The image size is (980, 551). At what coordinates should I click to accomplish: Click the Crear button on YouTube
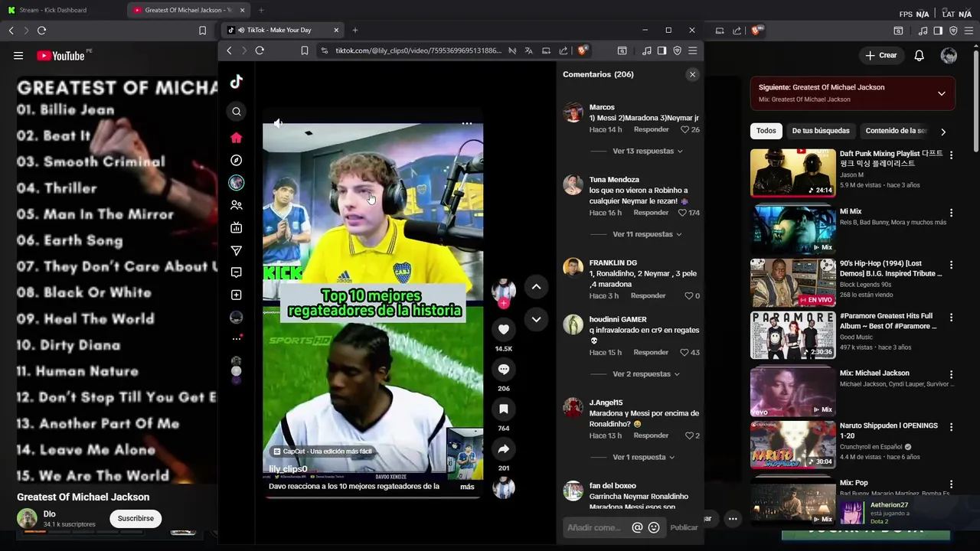coord(881,55)
